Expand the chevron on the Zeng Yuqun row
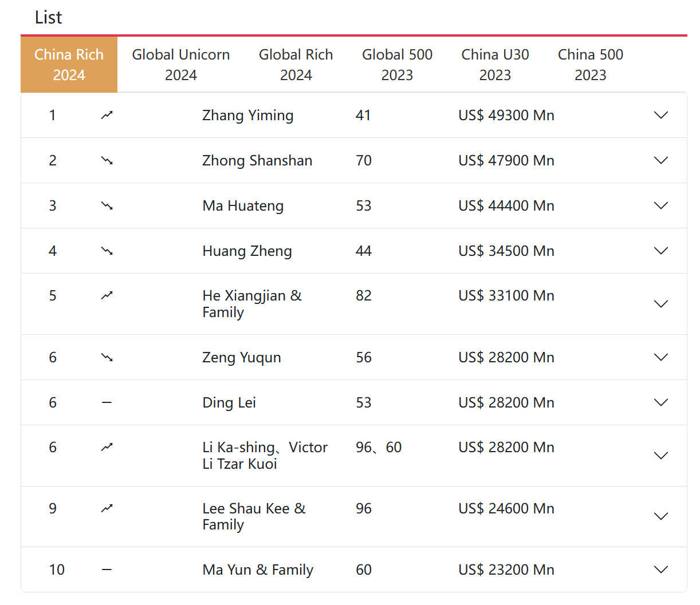The height and width of the screenshot is (605, 700). (x=660, y=357)
